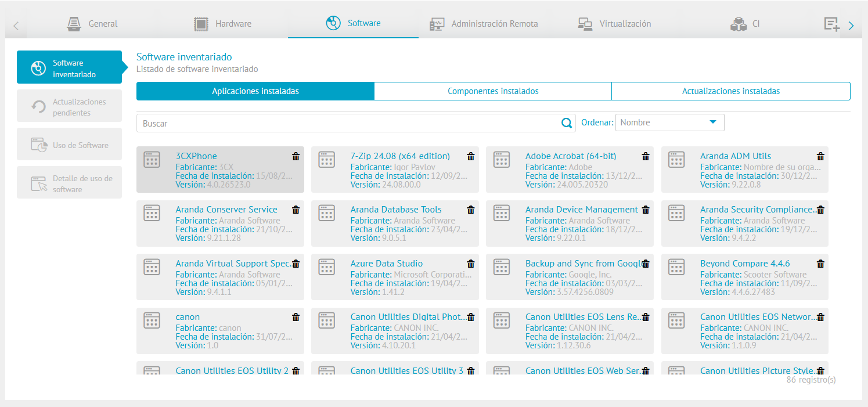Switch to the Hardware tab
Viewport: 868px width, 407px height.
pos(222,24)
